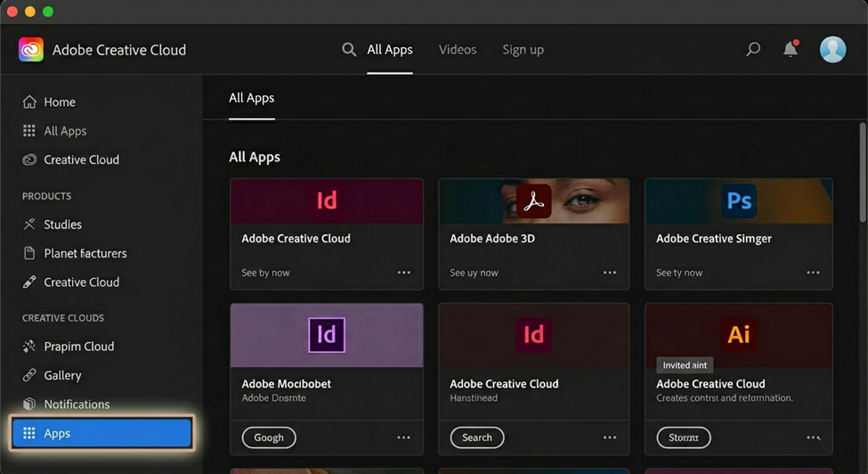The width and height of the screenshot is (868, 474).
Task: Click the PRODUCTS section label
Action: click(x=46, y=196)
